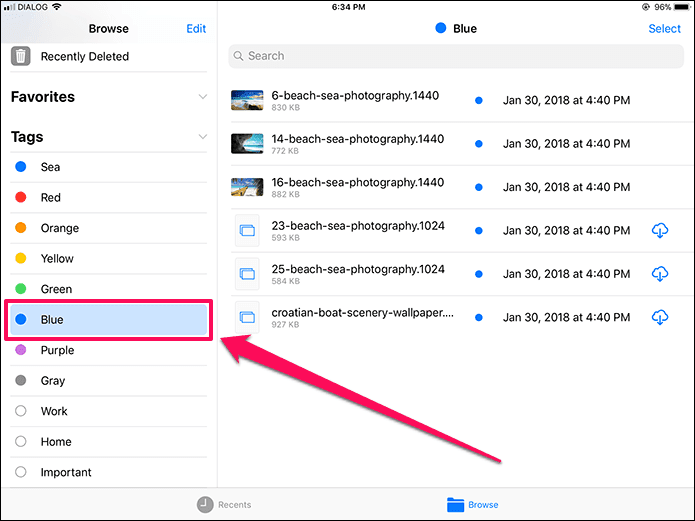The height and width of the screenshot is (521, 695).
Task: Open the 6-beach-sea-photography thumbnail
Action: point(247,100)
